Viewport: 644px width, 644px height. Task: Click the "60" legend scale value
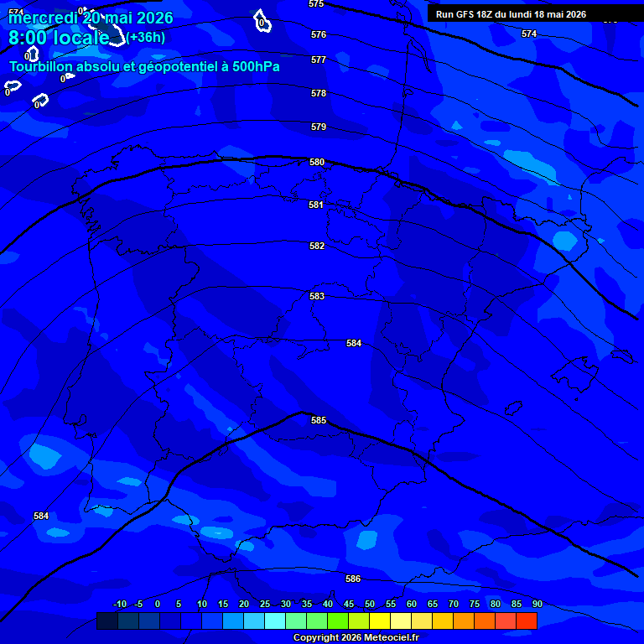point(412,604)
